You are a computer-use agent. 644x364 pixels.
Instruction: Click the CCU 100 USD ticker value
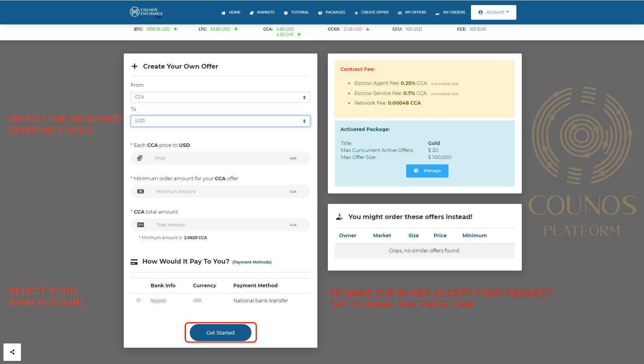[x=414, y=29]
